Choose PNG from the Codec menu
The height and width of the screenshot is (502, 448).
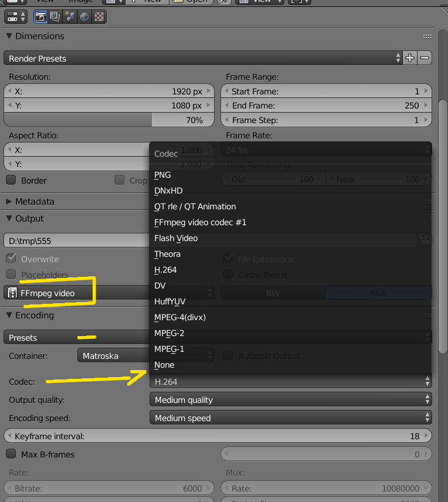pos(290,175)
